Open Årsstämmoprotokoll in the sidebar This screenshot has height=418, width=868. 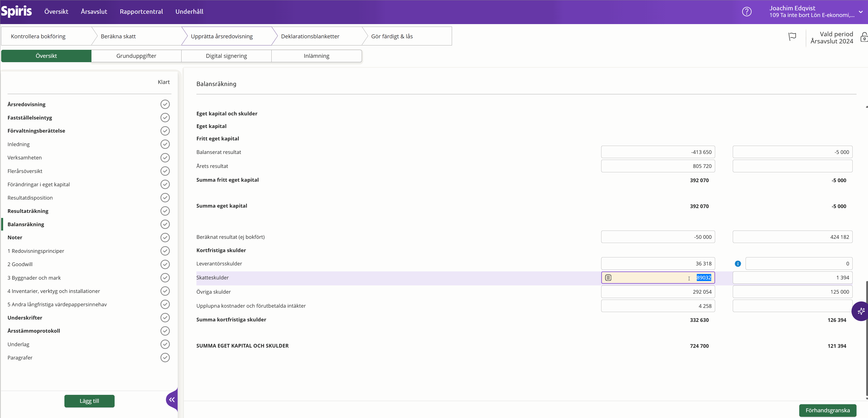point(34,331)
